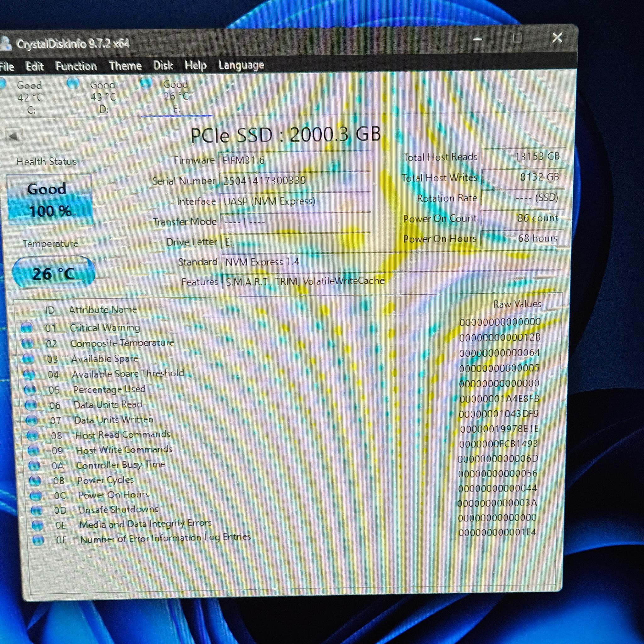This screenshot has width=644, height=644.
Task: Select the Data Units Written attribute name
Action: pyautogui.click(x=114, y=420)
